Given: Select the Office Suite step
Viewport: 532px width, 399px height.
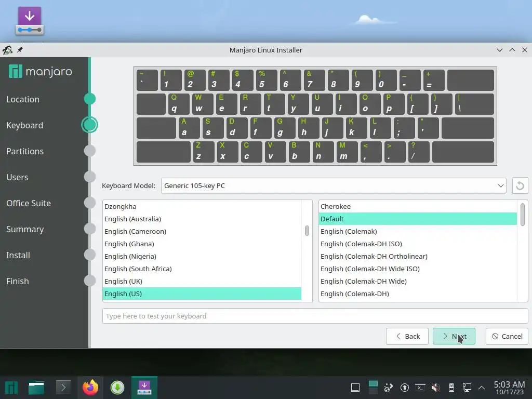Looking at the screenshot, I should coord(29,203).
